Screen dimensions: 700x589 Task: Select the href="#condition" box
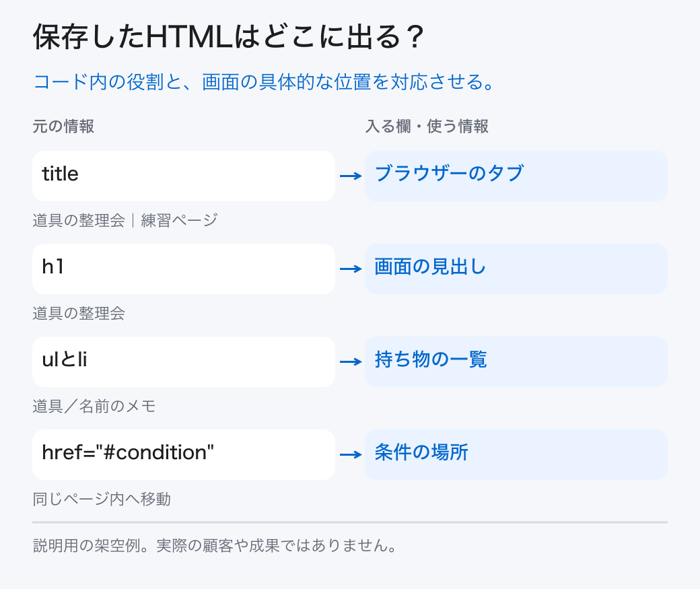184,454
